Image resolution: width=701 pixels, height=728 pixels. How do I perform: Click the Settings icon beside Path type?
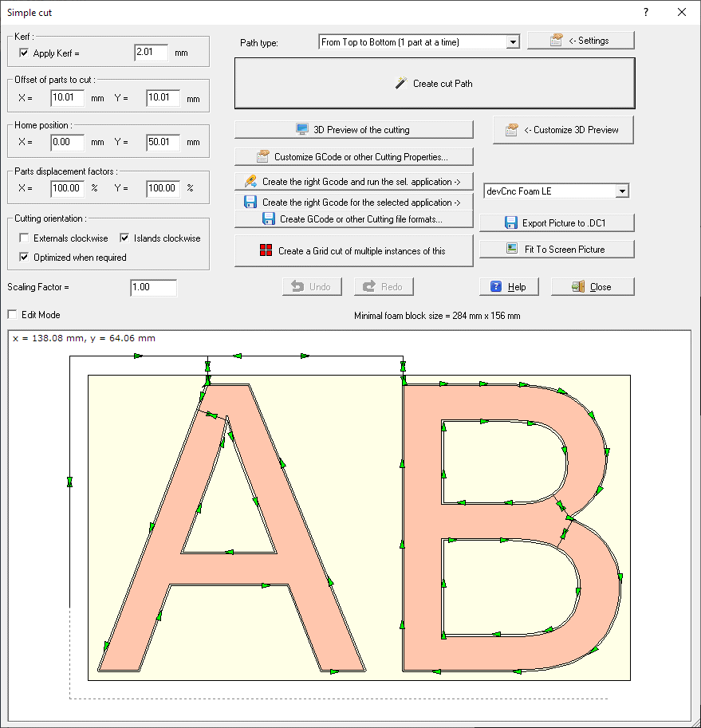click(557, 41)
